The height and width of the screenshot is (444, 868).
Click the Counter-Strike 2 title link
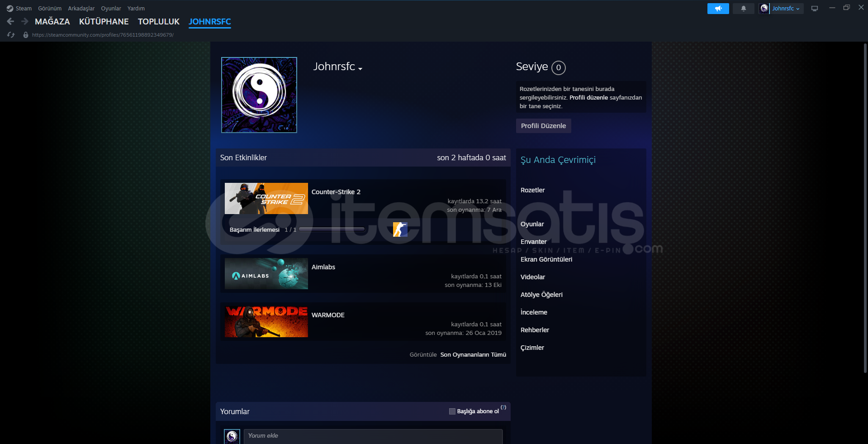(x=336, y=192)
